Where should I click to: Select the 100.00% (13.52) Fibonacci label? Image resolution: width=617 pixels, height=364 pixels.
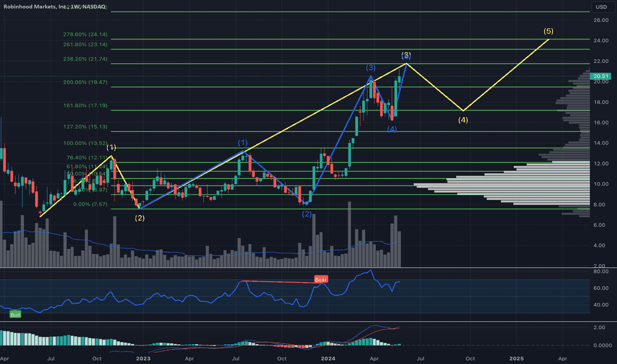point(85,143)
